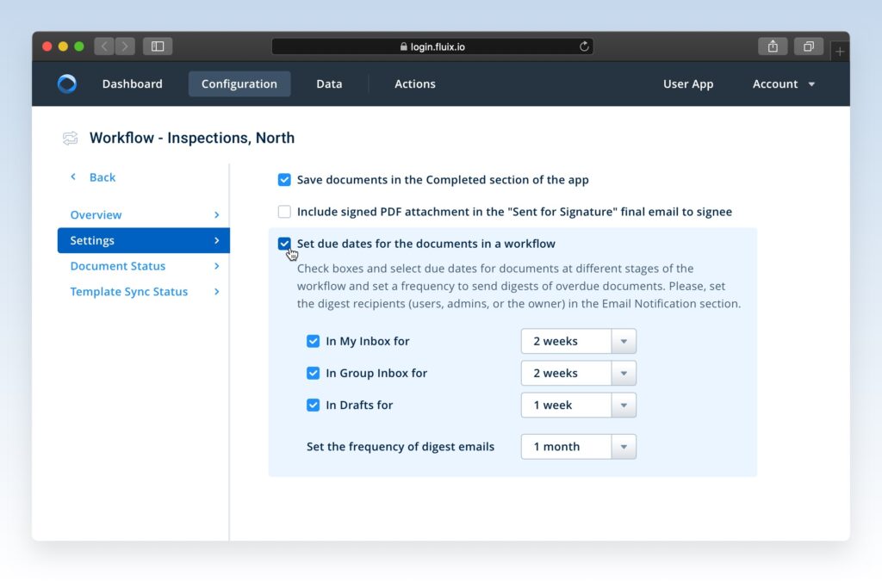This screenshot has width=882, height=588.
Task: Open the In Group Inbox duration dropdown
Action: tap(578, 373)
